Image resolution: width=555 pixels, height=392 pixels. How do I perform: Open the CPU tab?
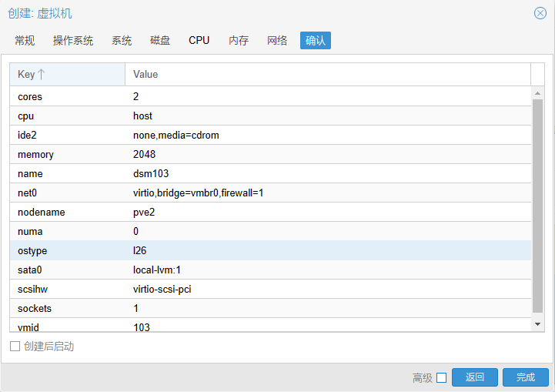point(199,40)
